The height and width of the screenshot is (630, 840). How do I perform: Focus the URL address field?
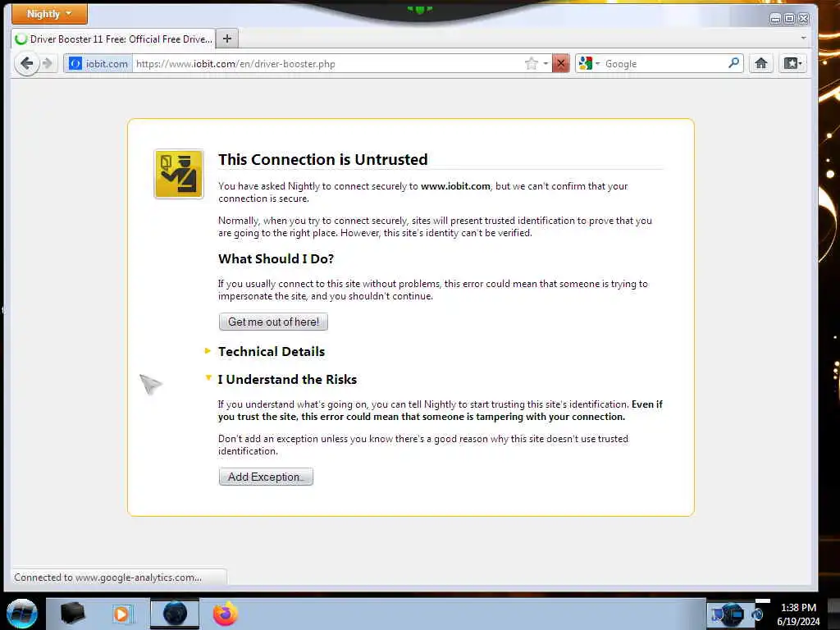(326, 64)
